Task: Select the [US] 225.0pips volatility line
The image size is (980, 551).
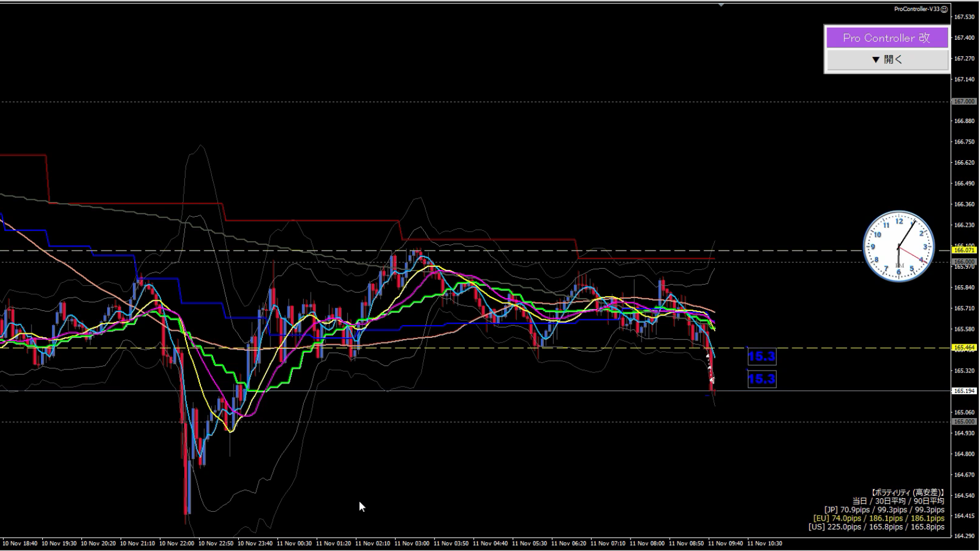Action: click(876, 527)
